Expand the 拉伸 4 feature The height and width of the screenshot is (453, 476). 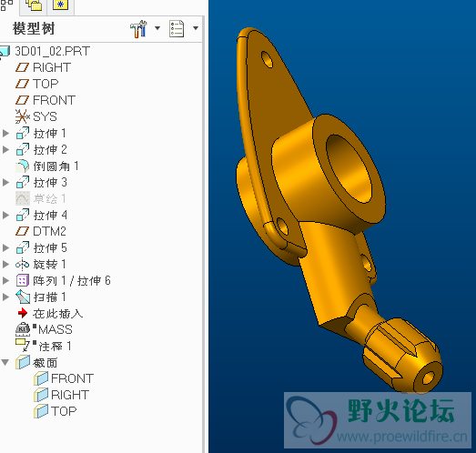coord(5,215)
